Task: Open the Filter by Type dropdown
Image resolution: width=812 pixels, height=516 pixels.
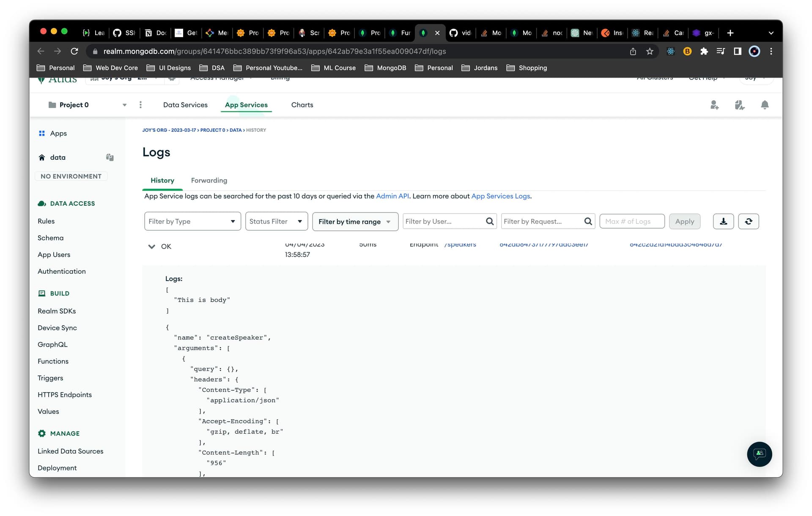Action: [192, 221]
